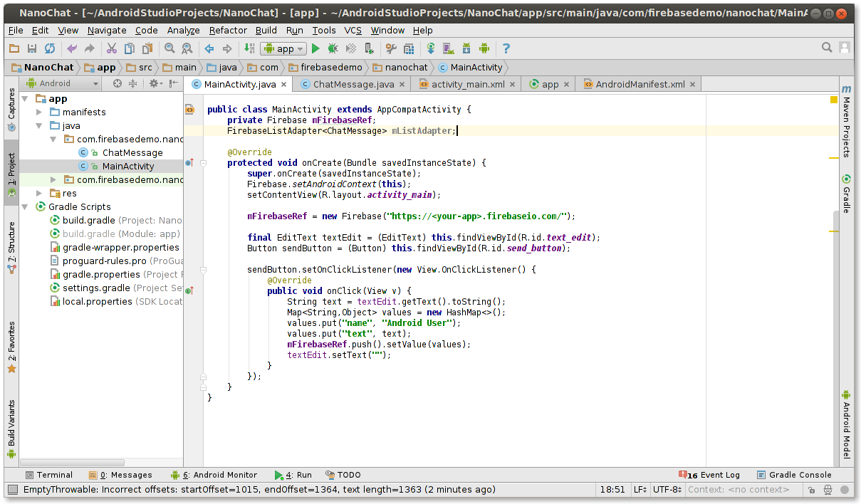The image size is (861, 504).
Task: Click the src breadcrumb in navigation bar
Action: [139, 68]
